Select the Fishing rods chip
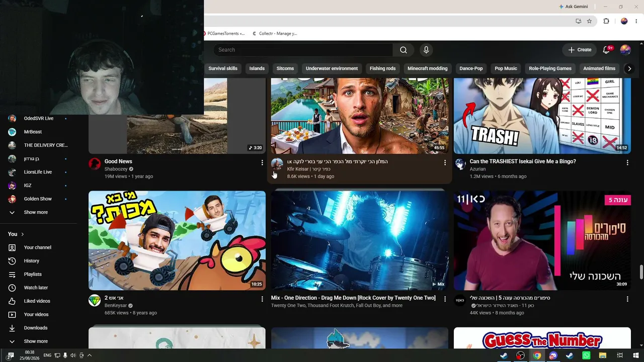Viewport: 644px width, 362px height. point(383,68)
